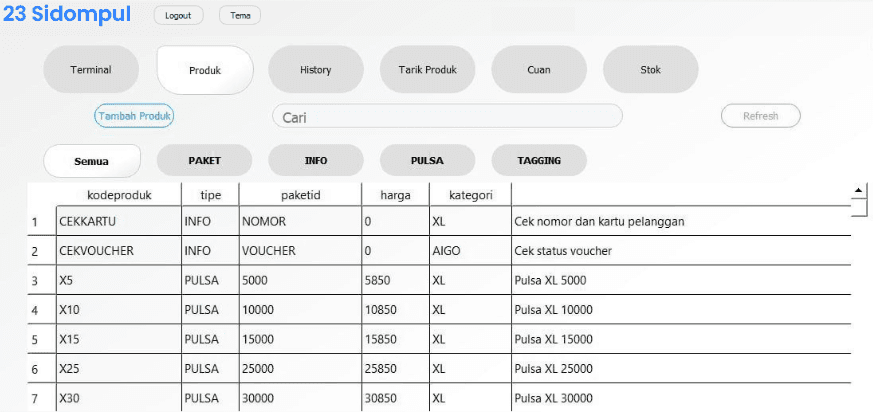This screenshot has height=412, width=873.
Task: Filter products by PULSA
Action: click(427, 160)
